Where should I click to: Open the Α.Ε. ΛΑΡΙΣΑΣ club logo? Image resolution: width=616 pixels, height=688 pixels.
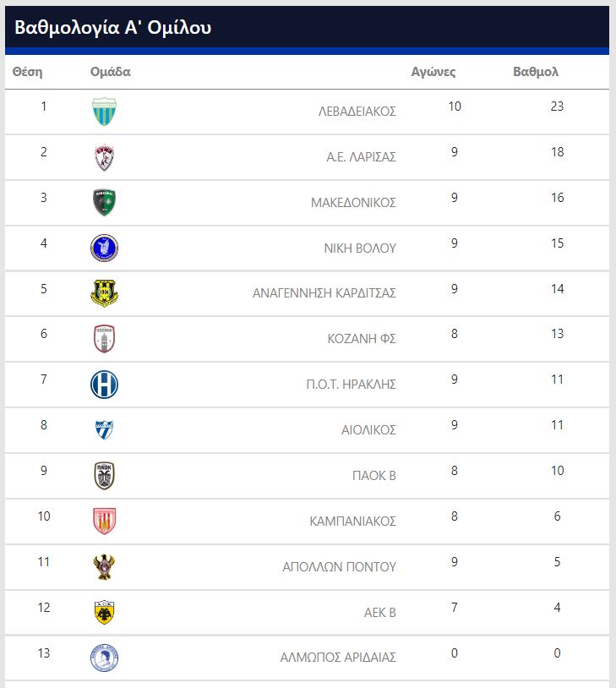[105, 157]
